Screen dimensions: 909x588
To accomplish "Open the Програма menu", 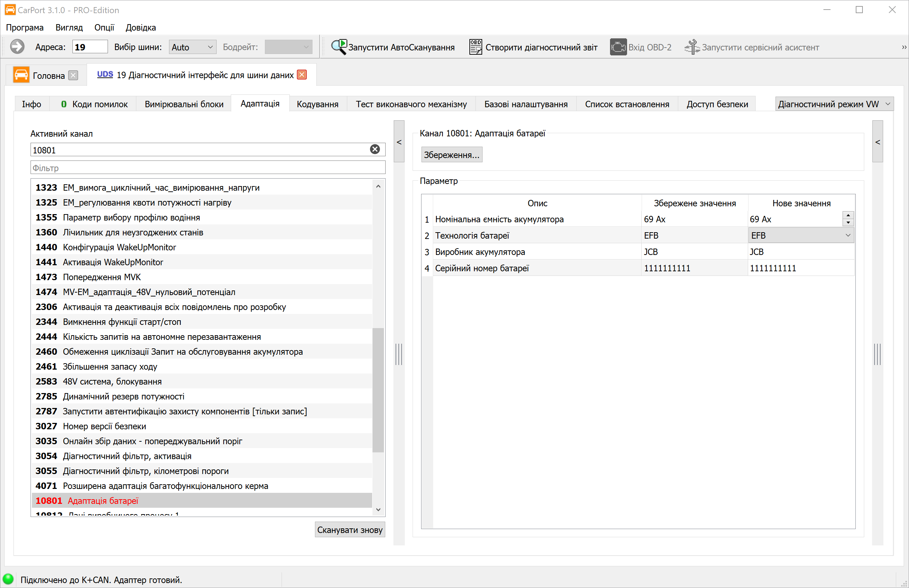I will click(x=25, y=27).
